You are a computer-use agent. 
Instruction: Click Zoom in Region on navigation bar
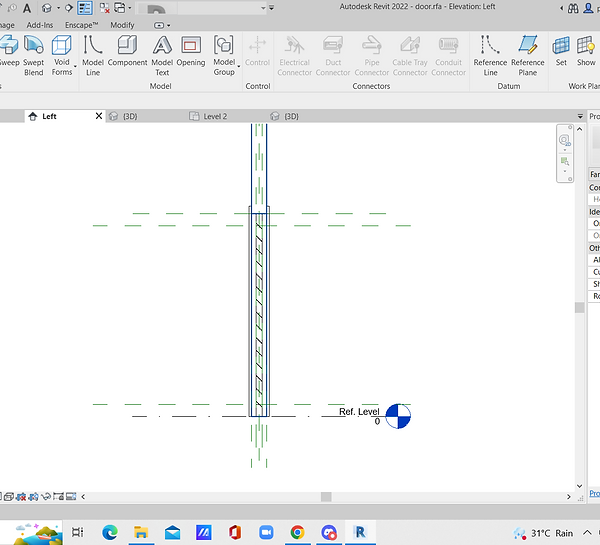tap(564, 161)
